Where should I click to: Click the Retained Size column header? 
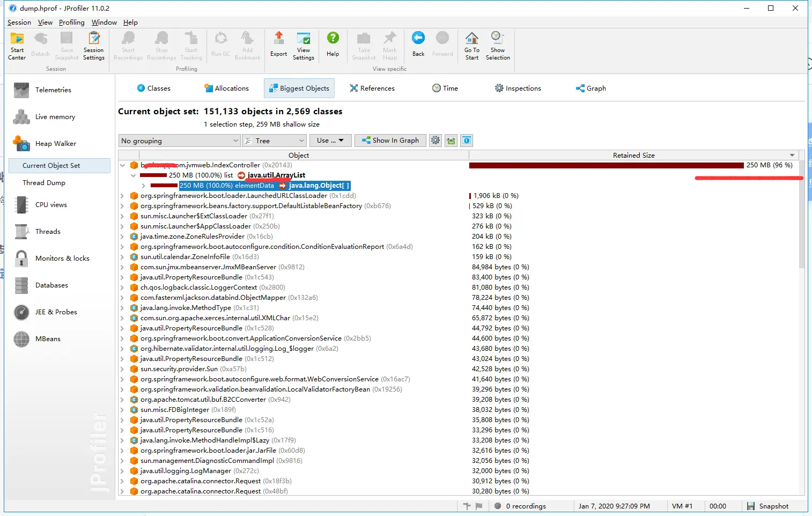pos(634,155)
